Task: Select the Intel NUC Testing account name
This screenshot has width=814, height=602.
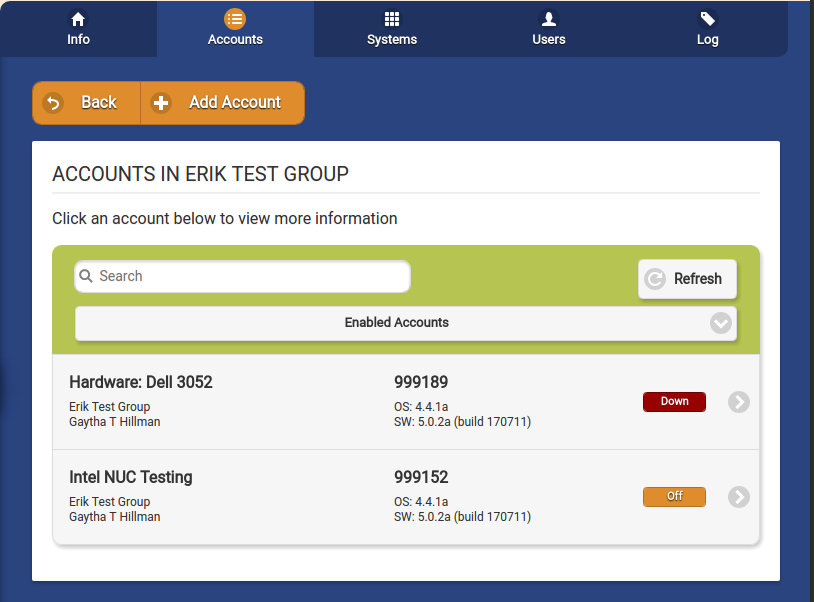Action: [131, 477]
